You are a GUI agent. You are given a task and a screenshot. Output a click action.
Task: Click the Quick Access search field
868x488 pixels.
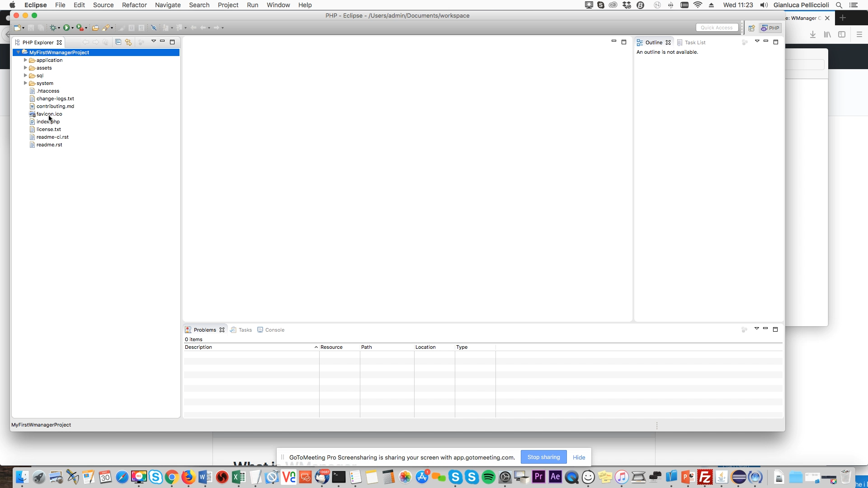coord(717,28)
